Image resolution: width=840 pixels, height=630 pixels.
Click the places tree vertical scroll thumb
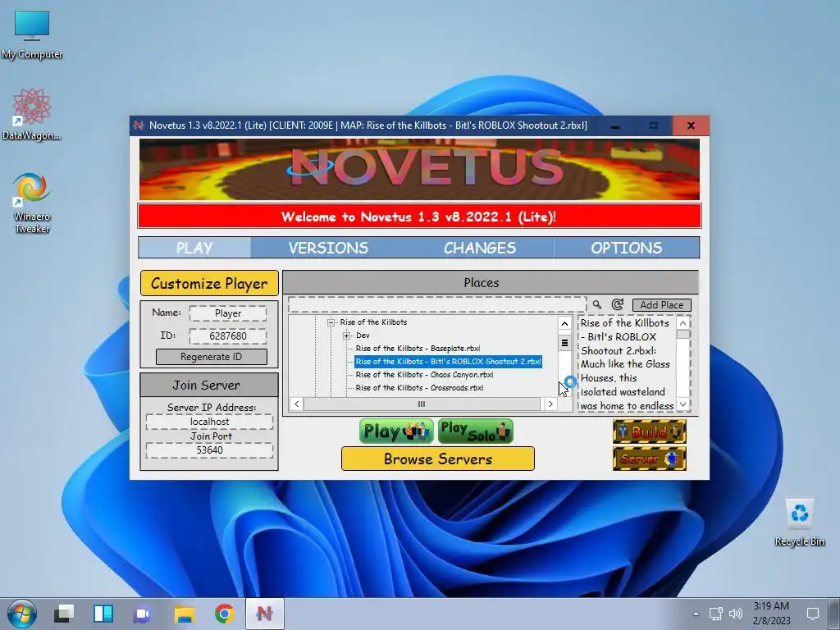pyautogui.click(x=564, y=343)
